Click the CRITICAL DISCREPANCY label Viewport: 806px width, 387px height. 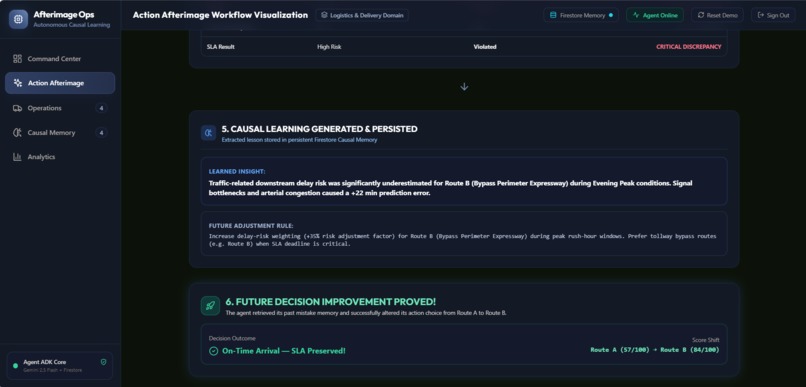688,47
